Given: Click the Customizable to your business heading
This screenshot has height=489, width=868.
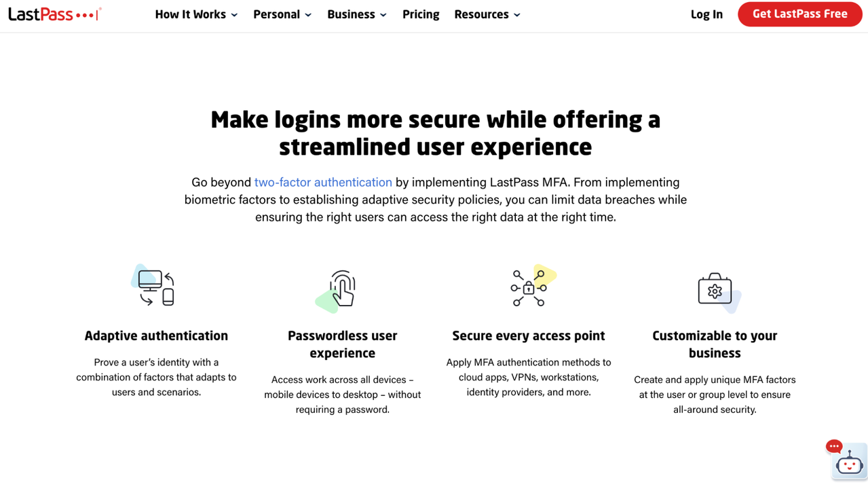Looking at the screenshot, I should 715,344.
